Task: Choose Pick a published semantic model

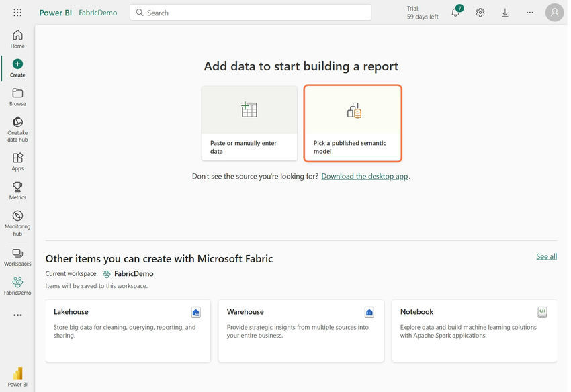Action: click(x=353, y=123)
